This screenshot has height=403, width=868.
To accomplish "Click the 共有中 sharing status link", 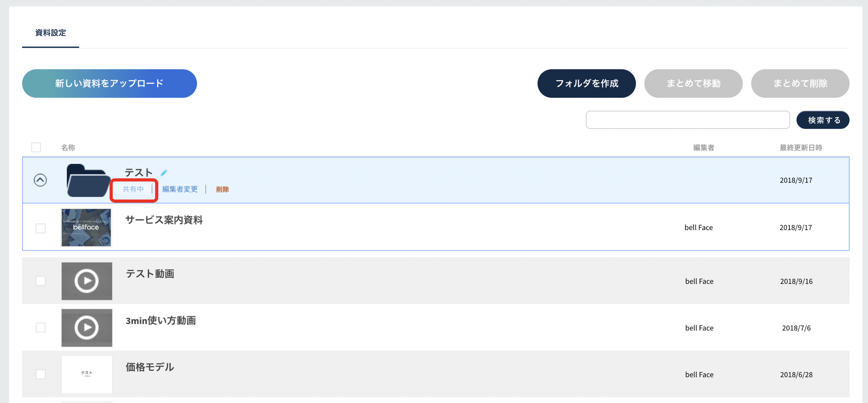I will click(133, 189).
